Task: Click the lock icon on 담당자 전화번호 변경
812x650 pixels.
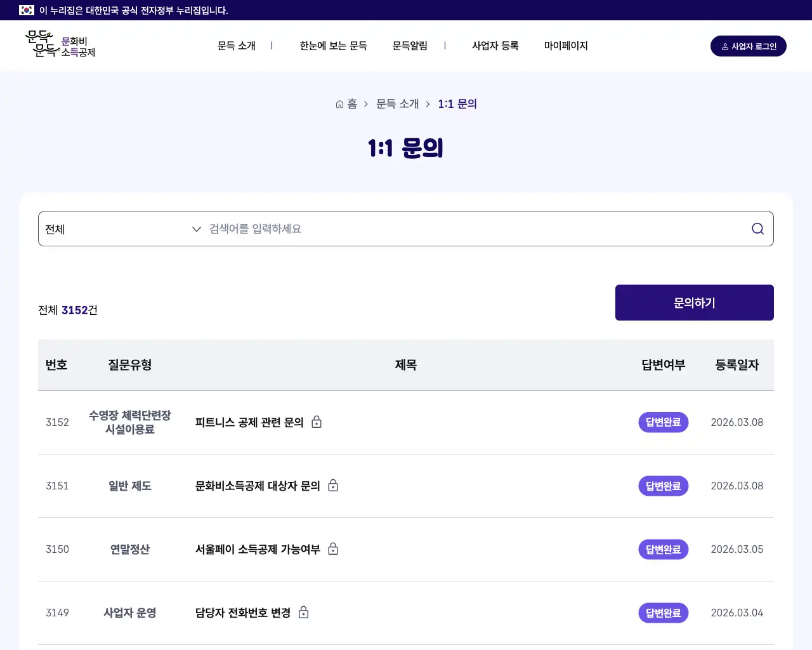Action: click(303, 613)
